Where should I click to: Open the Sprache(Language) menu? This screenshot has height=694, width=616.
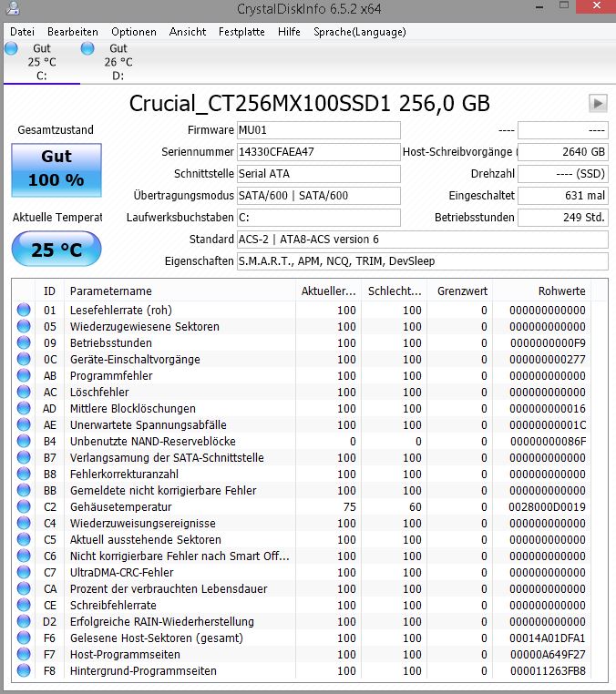click(x=360, y=32)
